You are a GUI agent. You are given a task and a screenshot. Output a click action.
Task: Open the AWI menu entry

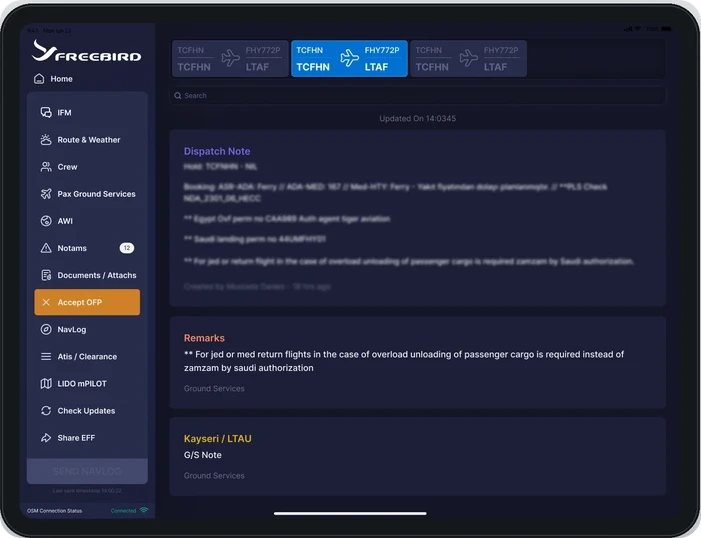[87, 221]
